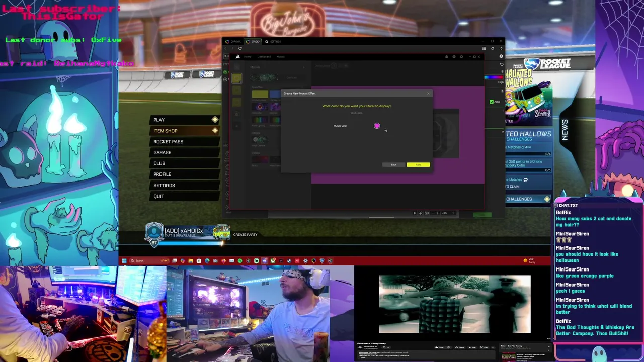Click the zoom-out minus icon in Chroma Studio
Viewport: 644px width, 362px height.
click(432, 213)
